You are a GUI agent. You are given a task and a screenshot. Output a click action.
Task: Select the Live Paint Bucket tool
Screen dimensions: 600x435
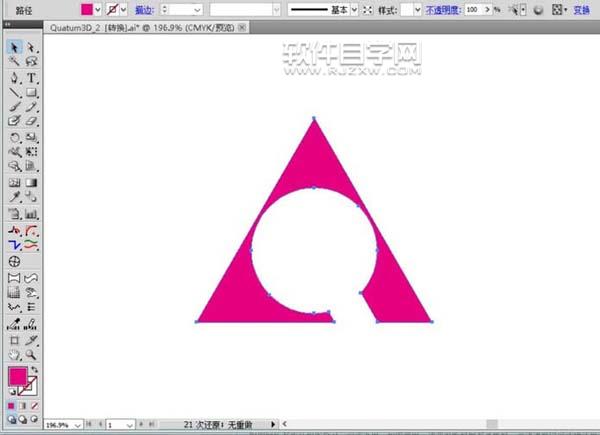pyautogui.click(x=14, y=213)
